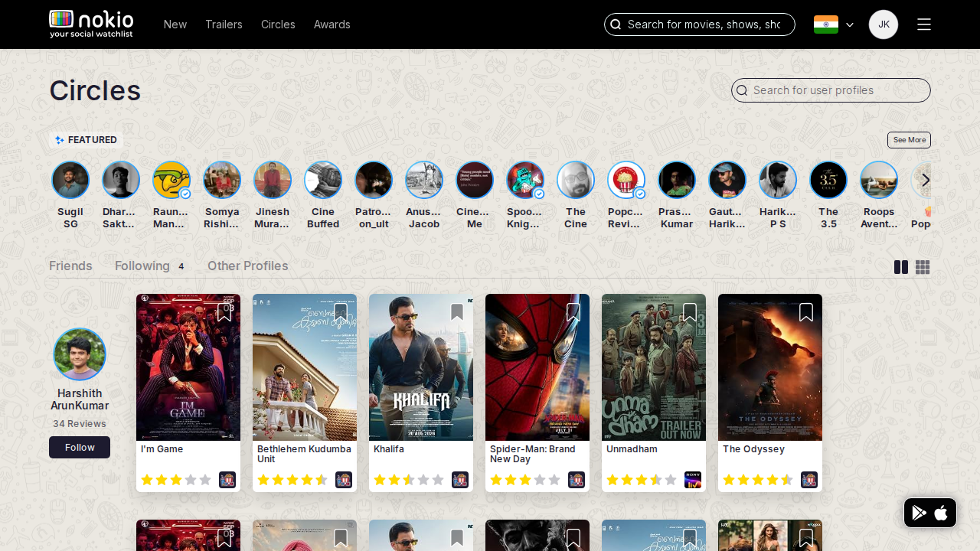The image size is (980, 551).
Task: Open the I'm Game poster
Action: [x=188, y=367]
